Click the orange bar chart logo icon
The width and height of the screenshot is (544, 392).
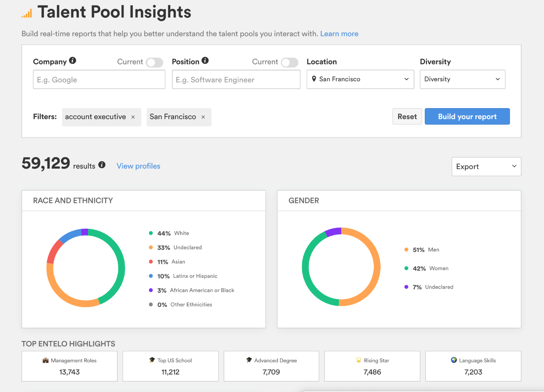27,13
